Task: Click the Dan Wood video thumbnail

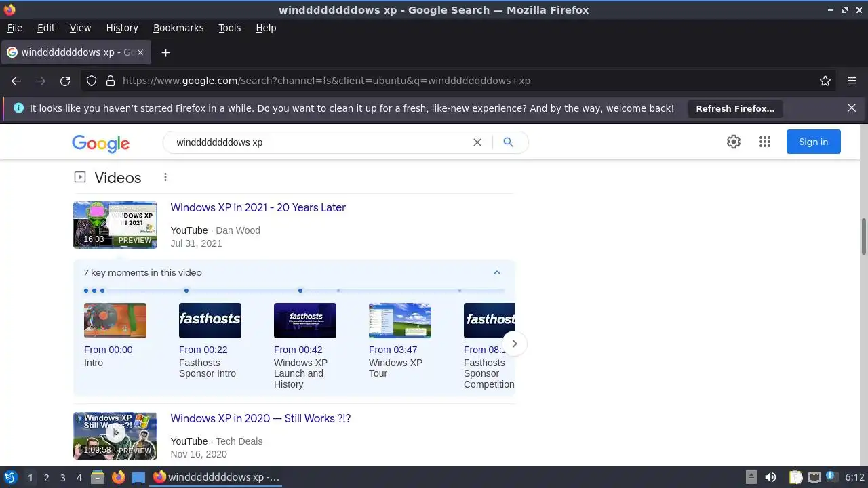Action: coord(115,225)
